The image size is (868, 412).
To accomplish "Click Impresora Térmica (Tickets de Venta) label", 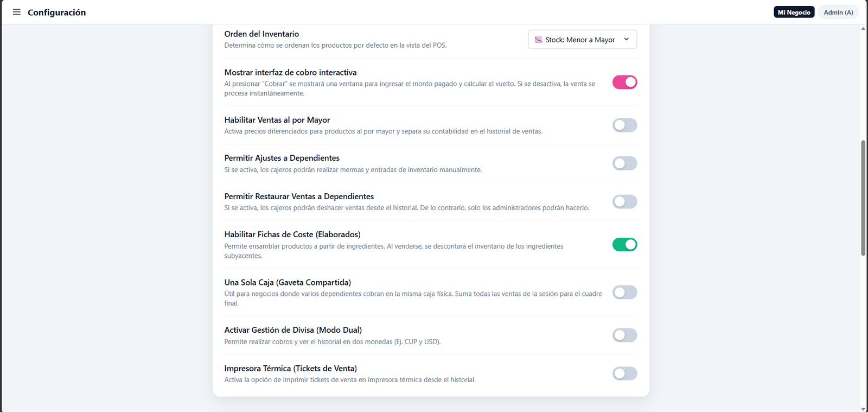I will [x=290, y=369].
